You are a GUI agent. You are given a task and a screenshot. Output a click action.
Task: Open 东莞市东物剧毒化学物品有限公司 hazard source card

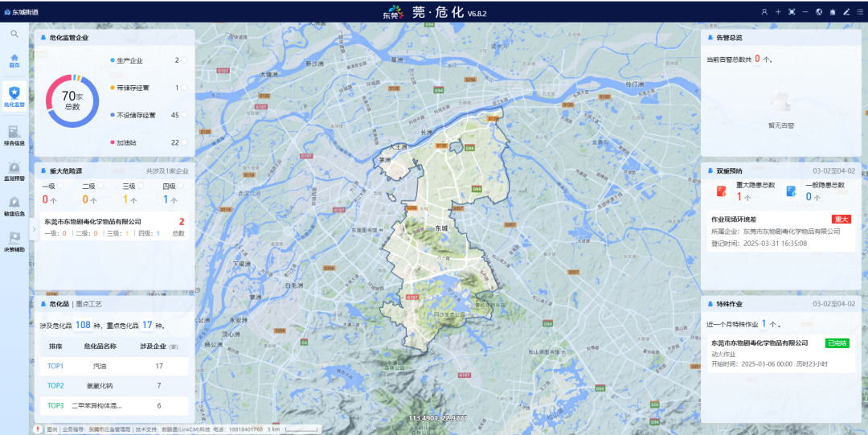[114, 227]
